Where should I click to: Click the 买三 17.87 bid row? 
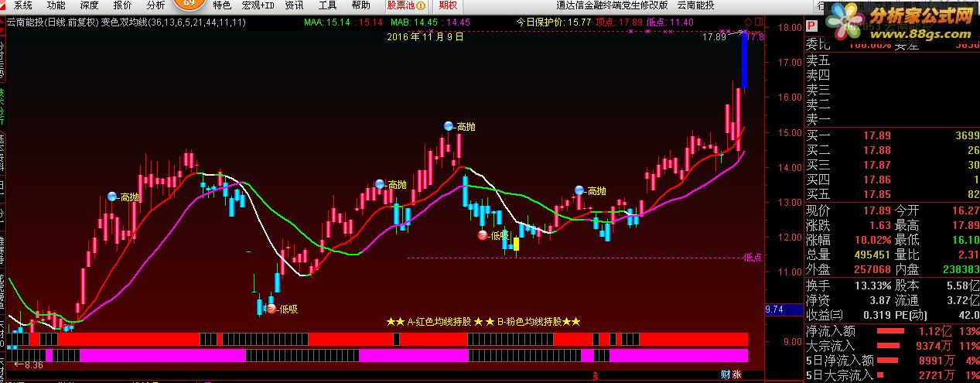point(893,165)
